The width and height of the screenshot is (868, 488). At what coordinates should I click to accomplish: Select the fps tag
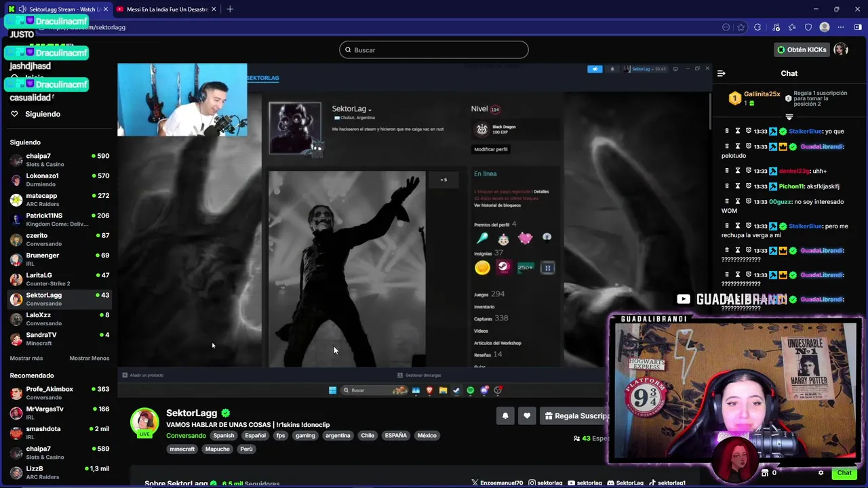point(280,436)
